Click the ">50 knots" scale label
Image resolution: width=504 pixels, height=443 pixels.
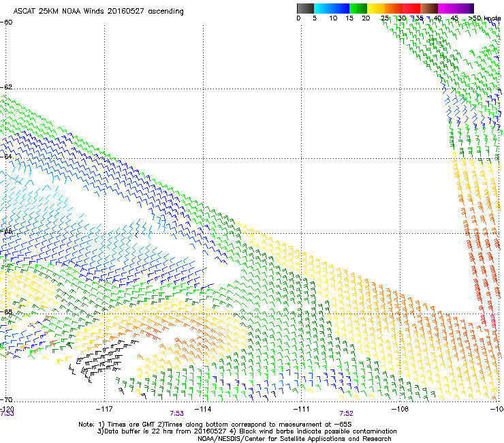[485, 18]
